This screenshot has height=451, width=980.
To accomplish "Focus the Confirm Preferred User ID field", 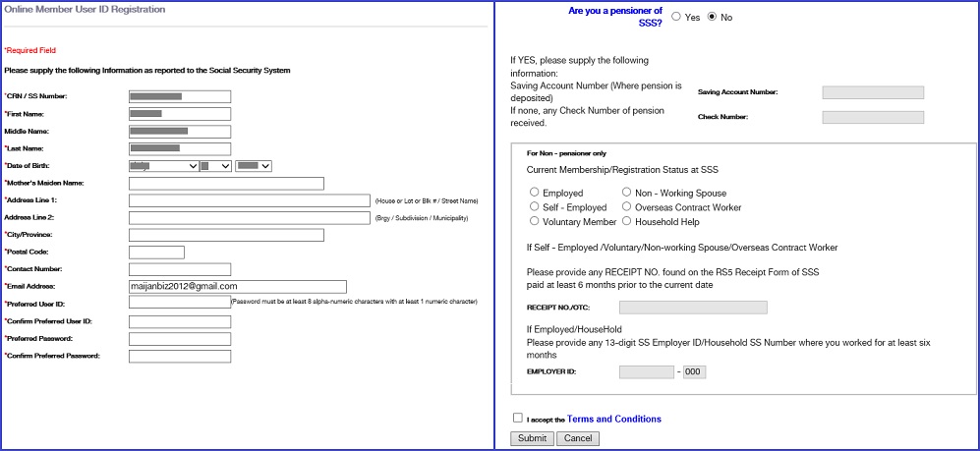I will (x=180, y=321).
